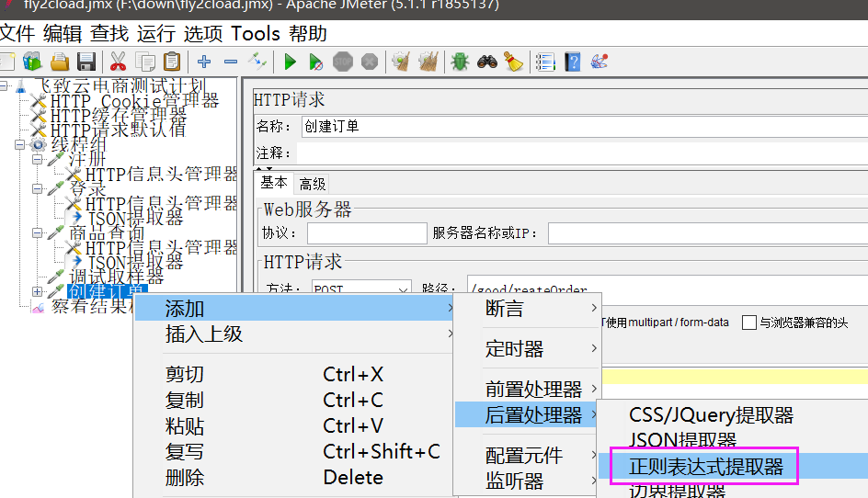Click the Shutdown round X icon
868x498 pixels.
click(370, 62)
